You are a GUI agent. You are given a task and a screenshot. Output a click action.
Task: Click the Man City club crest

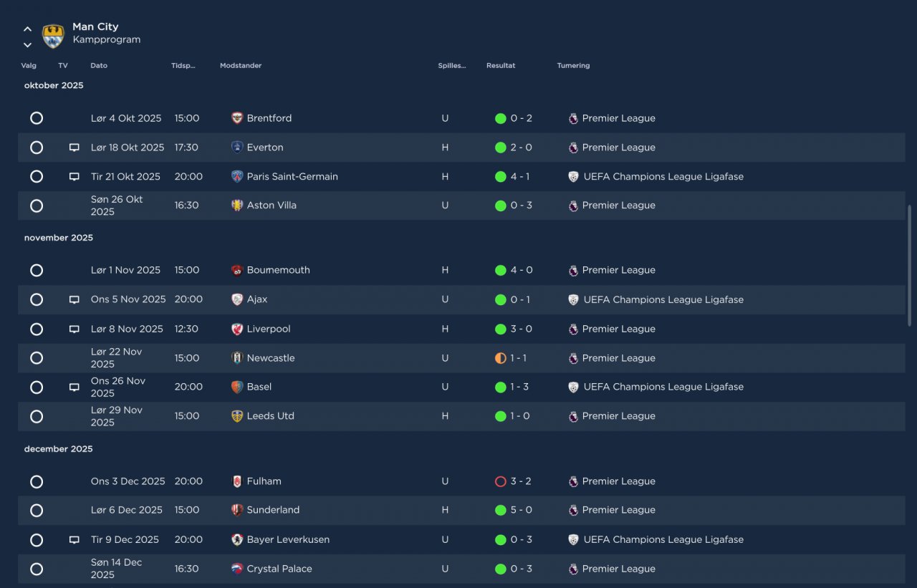coord(53,36)
